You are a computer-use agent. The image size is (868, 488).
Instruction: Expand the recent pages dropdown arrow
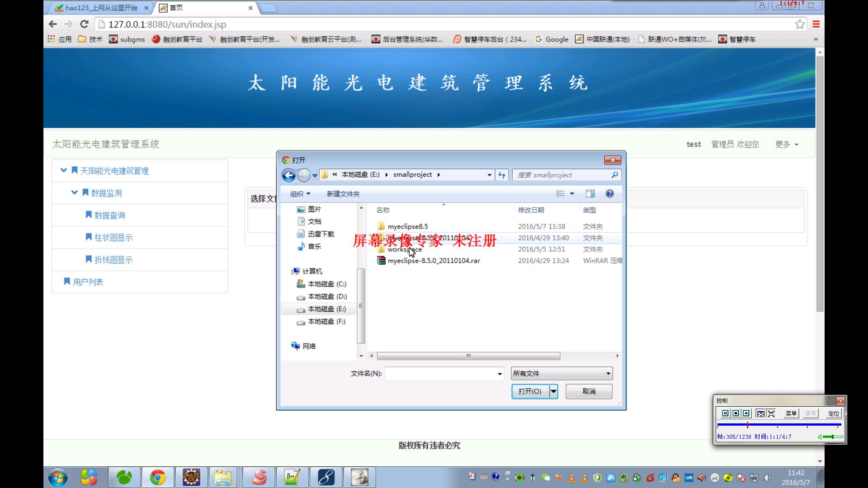(315, 175)
